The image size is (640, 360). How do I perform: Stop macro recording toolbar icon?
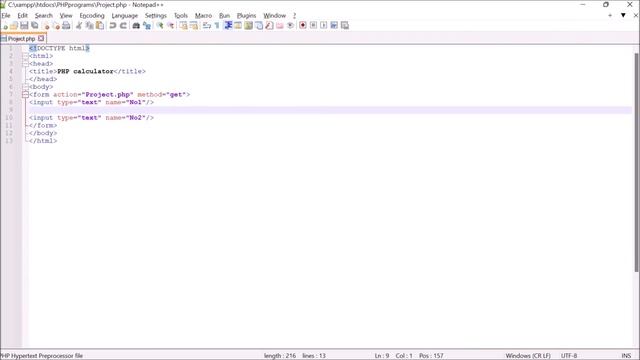[313, 26]
